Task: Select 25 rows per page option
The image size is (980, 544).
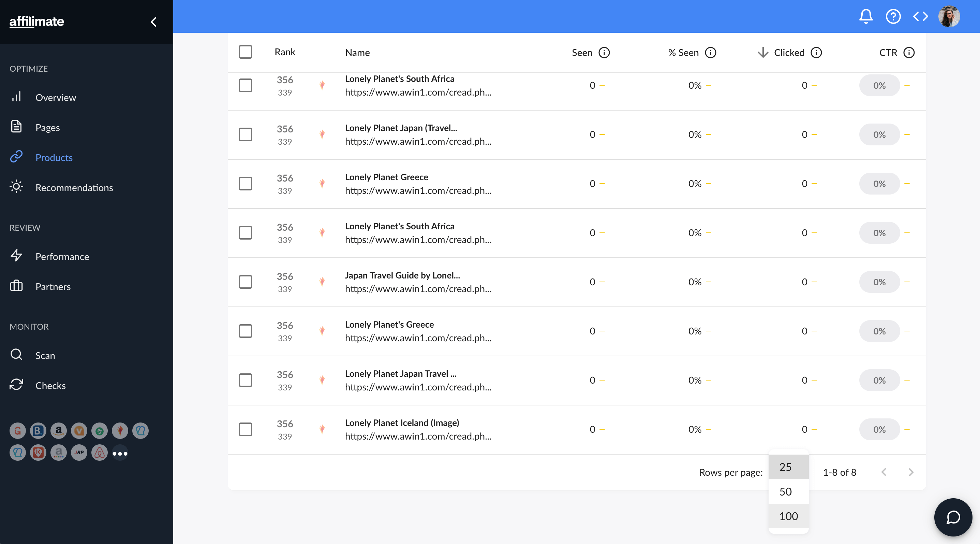Action: coord(788,467)
